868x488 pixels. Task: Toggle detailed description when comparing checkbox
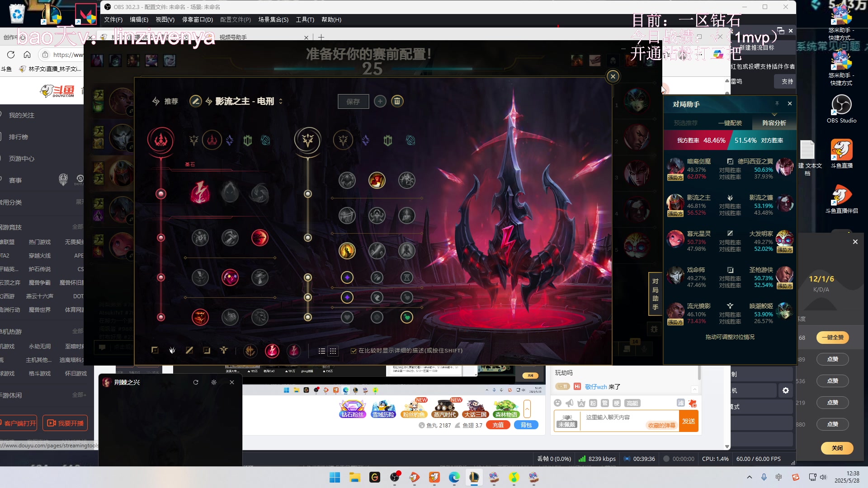tap(354, 351)
